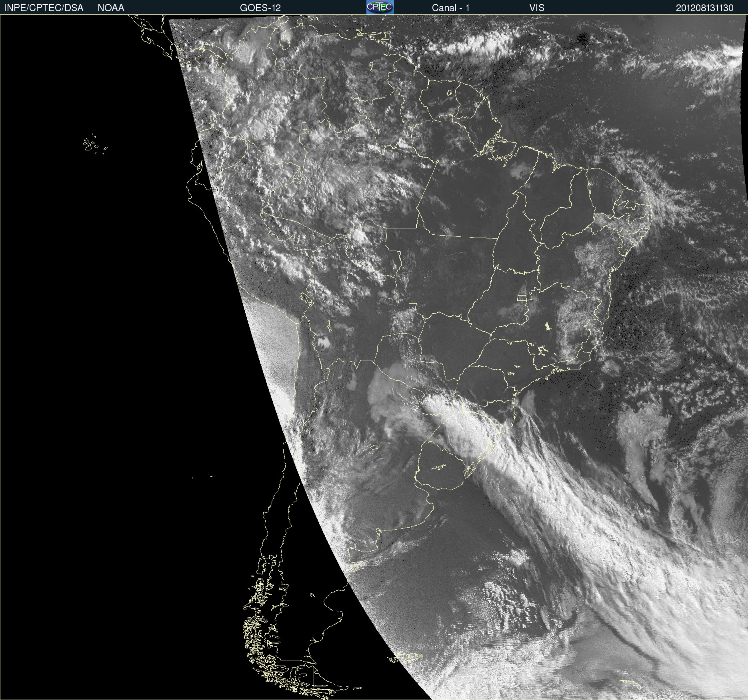Viewport: 748px width, 700px height.
Task: Click the Canal - 1 channel label
Action: pyautogui.click(x=450, y=8)
